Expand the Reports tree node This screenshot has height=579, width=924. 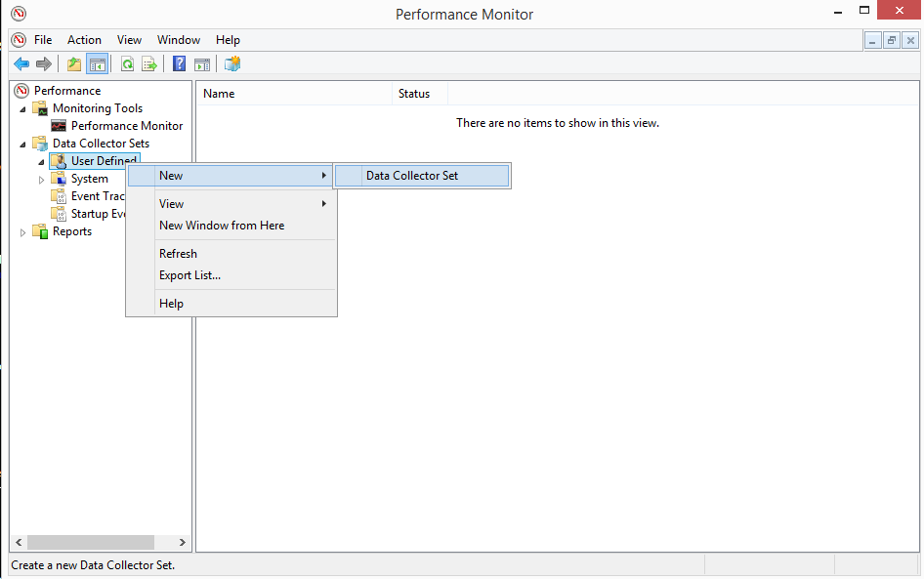[23, 232]
